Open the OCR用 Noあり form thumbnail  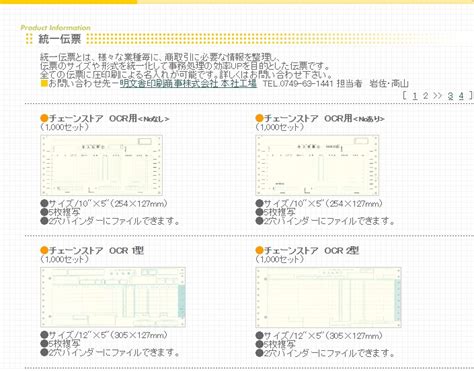(317, 165)
